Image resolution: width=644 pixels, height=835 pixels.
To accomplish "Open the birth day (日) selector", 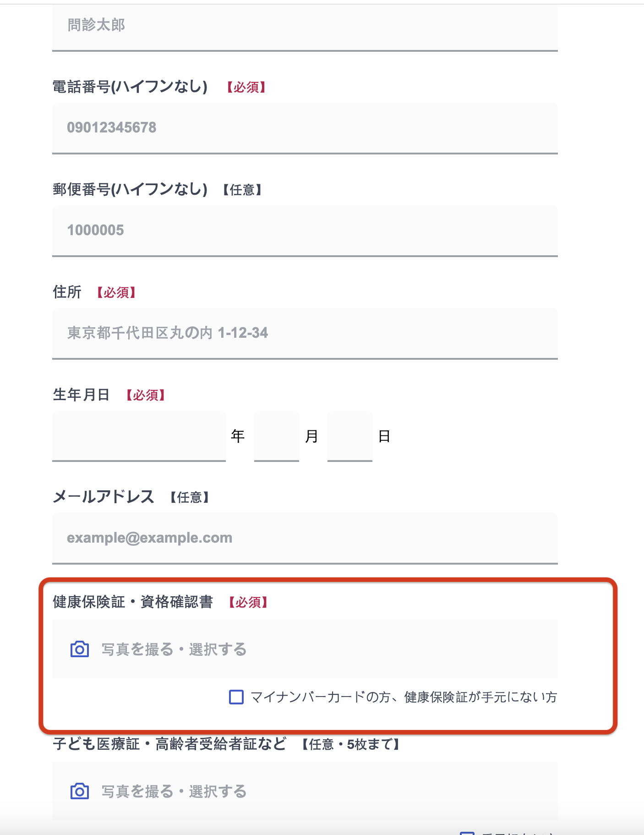I will 349,435.
